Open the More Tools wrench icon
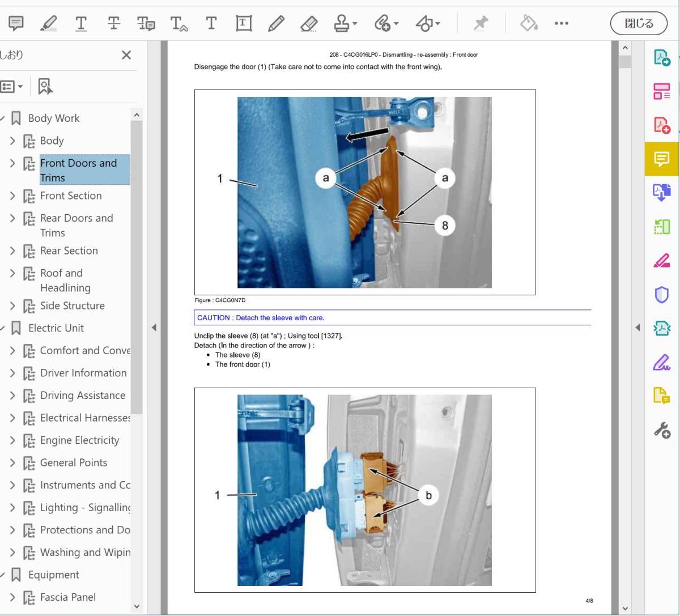 662,430
